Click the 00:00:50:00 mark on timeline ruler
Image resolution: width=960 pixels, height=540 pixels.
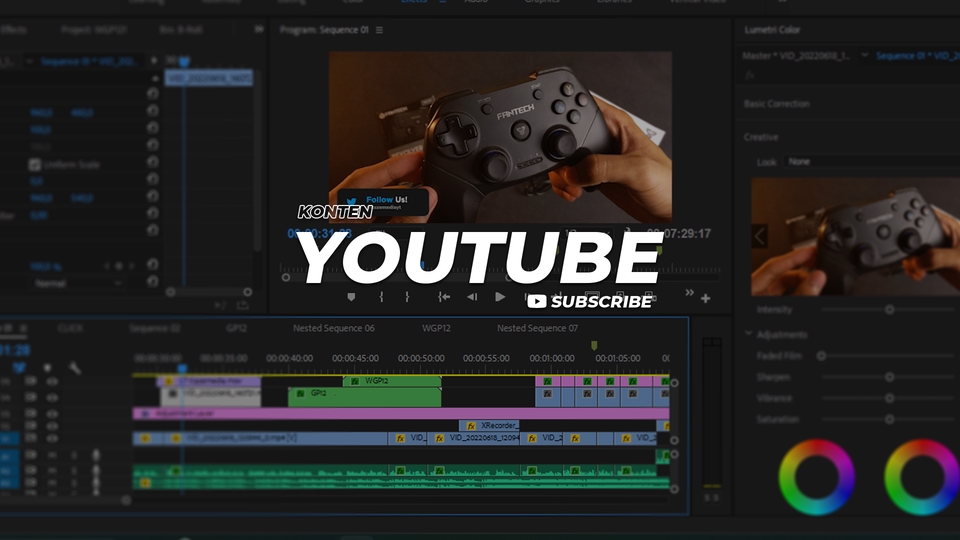(x=421, y=358)
